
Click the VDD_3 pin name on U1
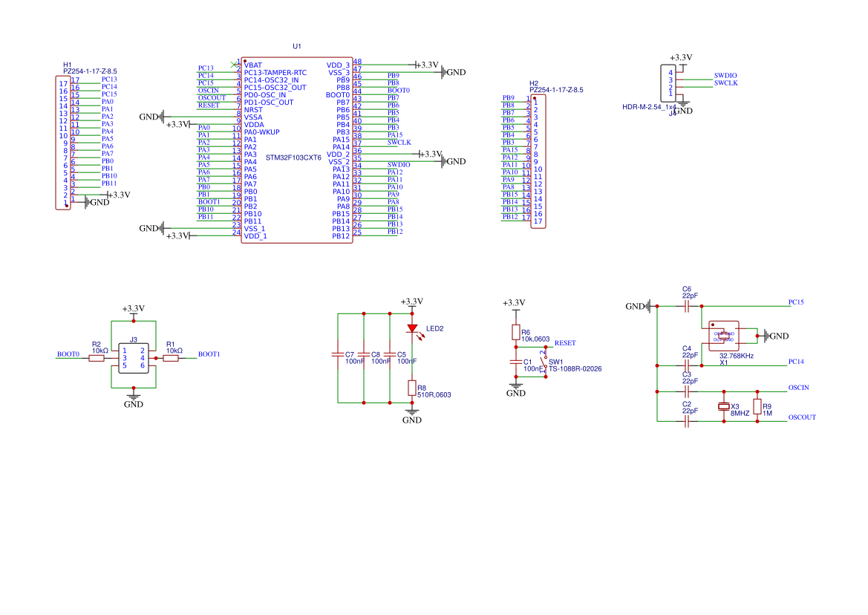(x=339, y=65)
